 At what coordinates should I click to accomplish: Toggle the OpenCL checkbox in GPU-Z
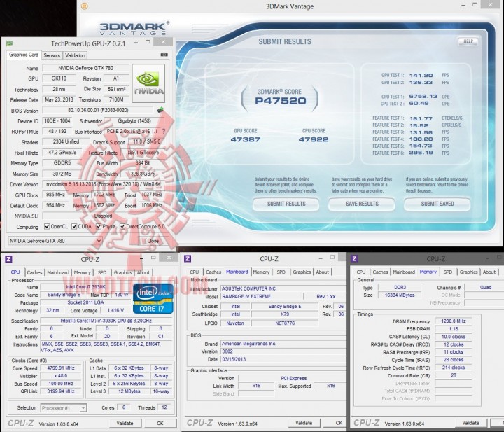pyautogui.click(x=47, y=227)
